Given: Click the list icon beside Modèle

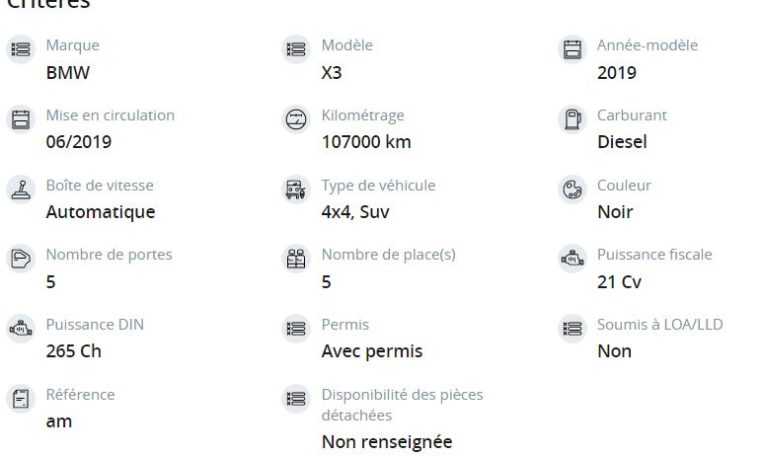Looking at the screenshot, I should 296,49.
